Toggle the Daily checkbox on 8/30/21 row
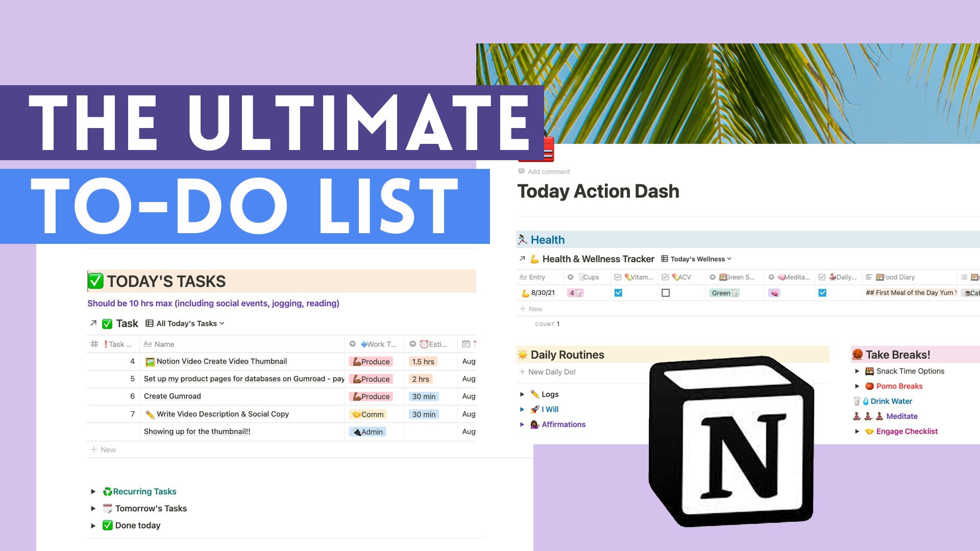The width and height of the screenshot is (980, 551). [822, 292]
